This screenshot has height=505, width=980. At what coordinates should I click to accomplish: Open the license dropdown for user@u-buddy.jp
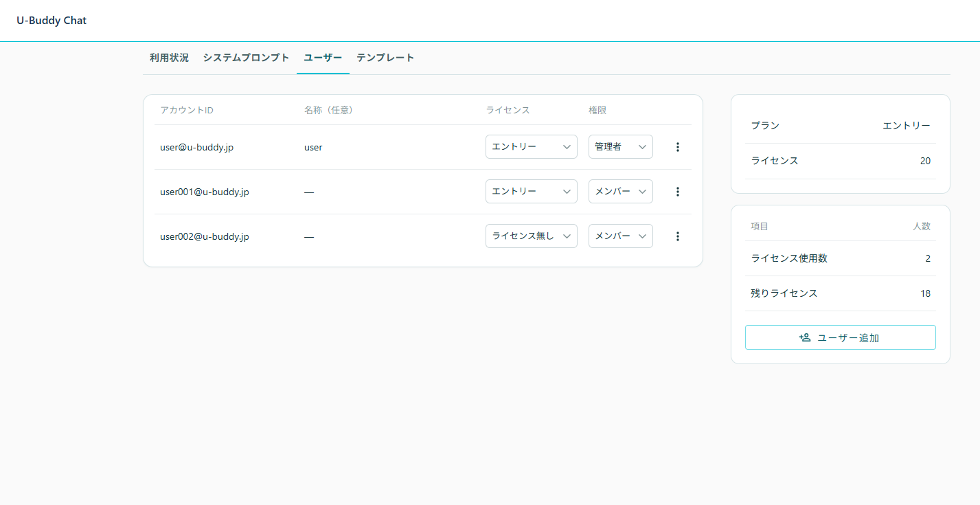(x=532, y=147)
